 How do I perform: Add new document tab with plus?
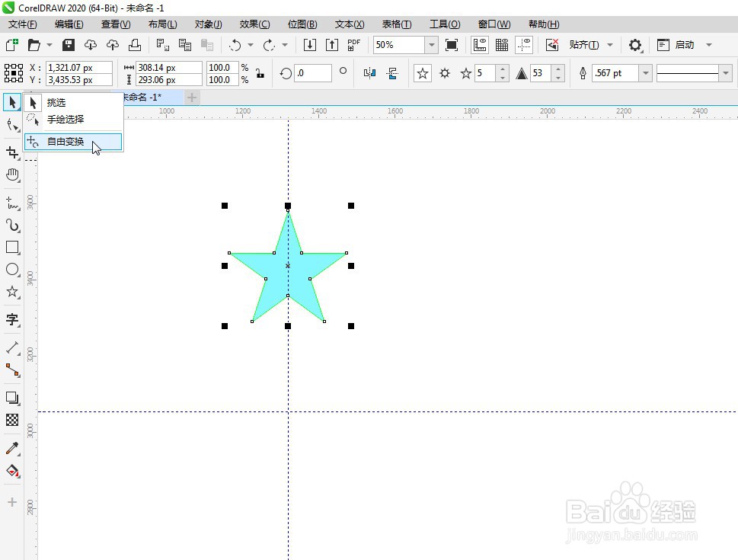[x=192, y=98]
